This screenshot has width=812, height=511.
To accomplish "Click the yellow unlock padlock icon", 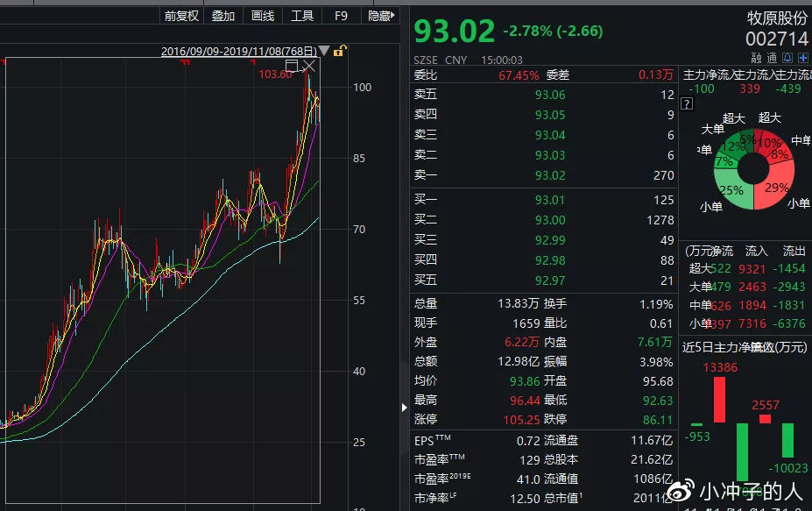I will 339,51.
